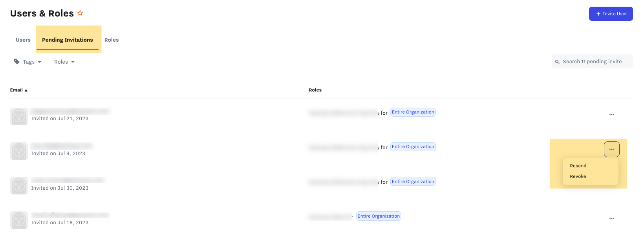Switch to the Users tab

tap(23, 40)
